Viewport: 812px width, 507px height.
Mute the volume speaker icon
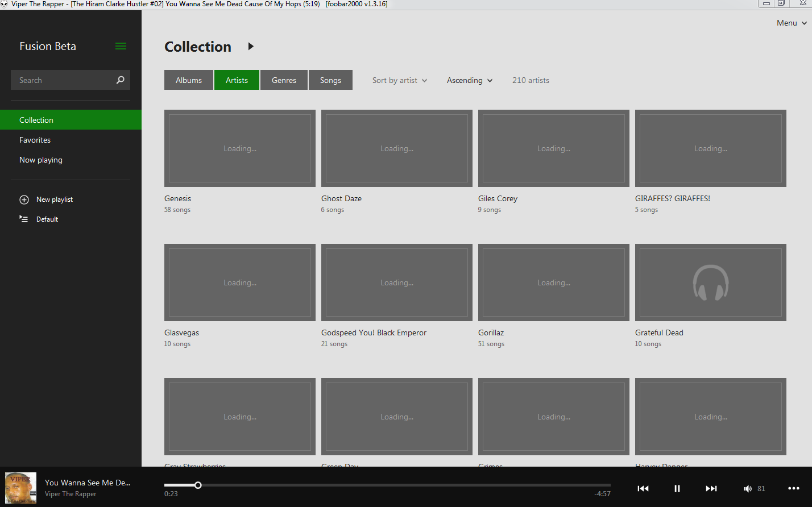pos(748,489)
